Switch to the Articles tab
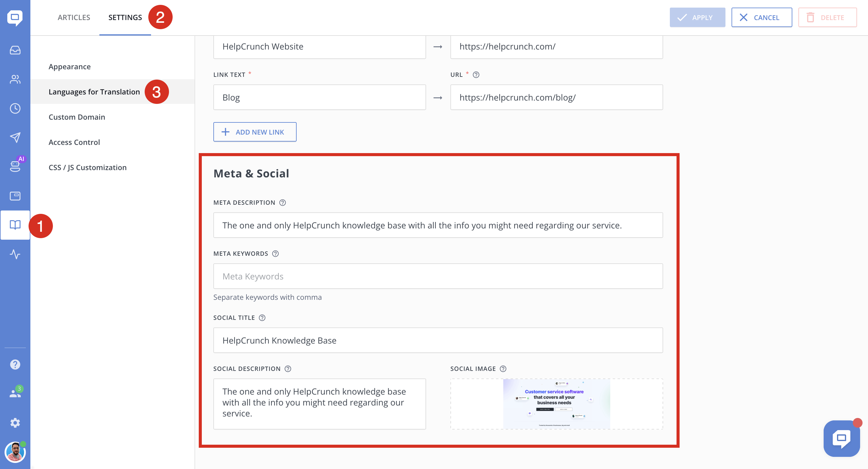Viewport: 868px width, 469px height. [74, 18]
